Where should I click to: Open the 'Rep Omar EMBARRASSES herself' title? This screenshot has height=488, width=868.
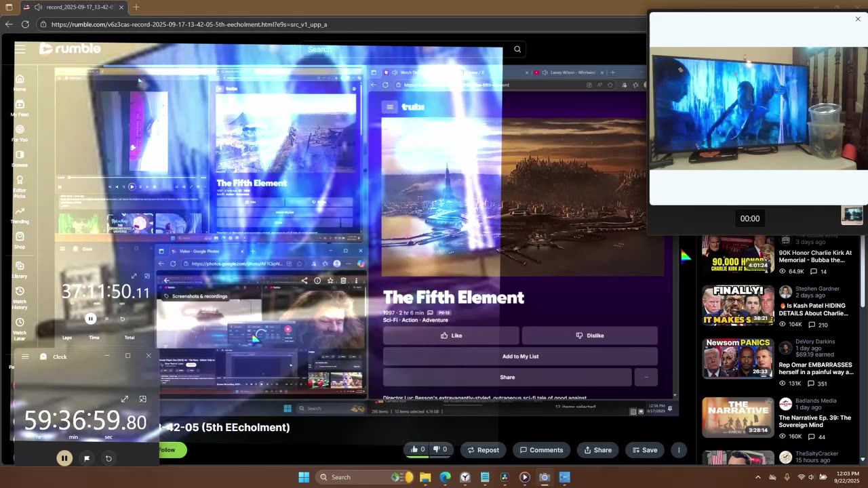pyautogui.click(x=816, y=369)
